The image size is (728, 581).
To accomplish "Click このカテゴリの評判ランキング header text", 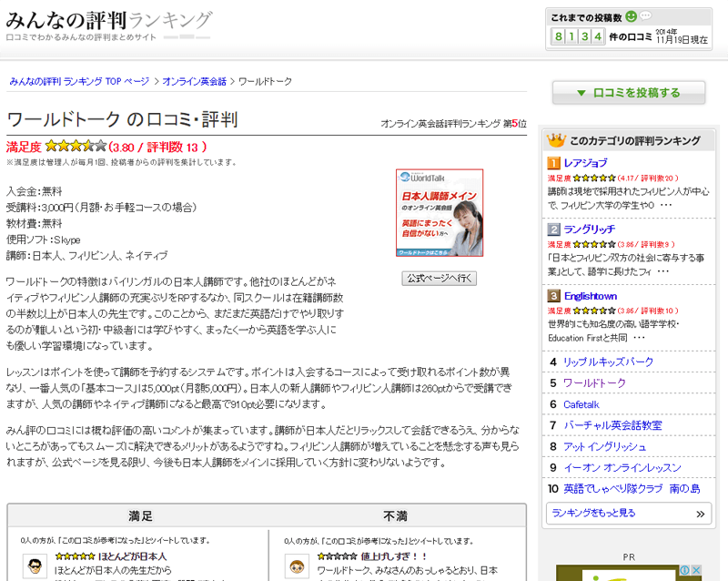I will pyautogui.click(x=635, y=140).
